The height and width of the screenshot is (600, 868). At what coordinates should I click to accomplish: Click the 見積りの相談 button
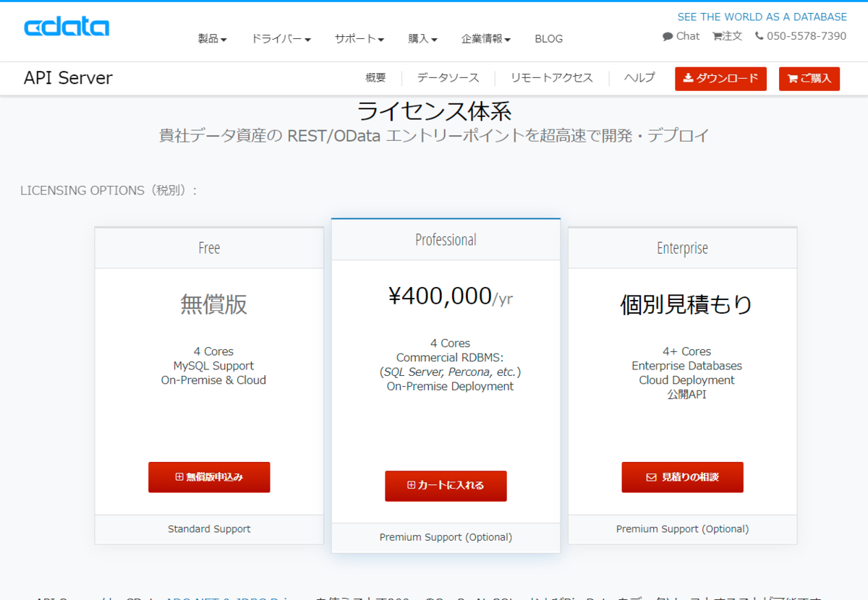point(682,477)
